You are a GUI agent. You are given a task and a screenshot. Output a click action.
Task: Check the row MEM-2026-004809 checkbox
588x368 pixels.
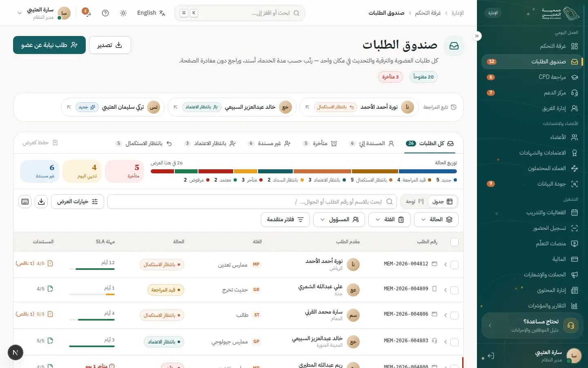click(454, 290)
